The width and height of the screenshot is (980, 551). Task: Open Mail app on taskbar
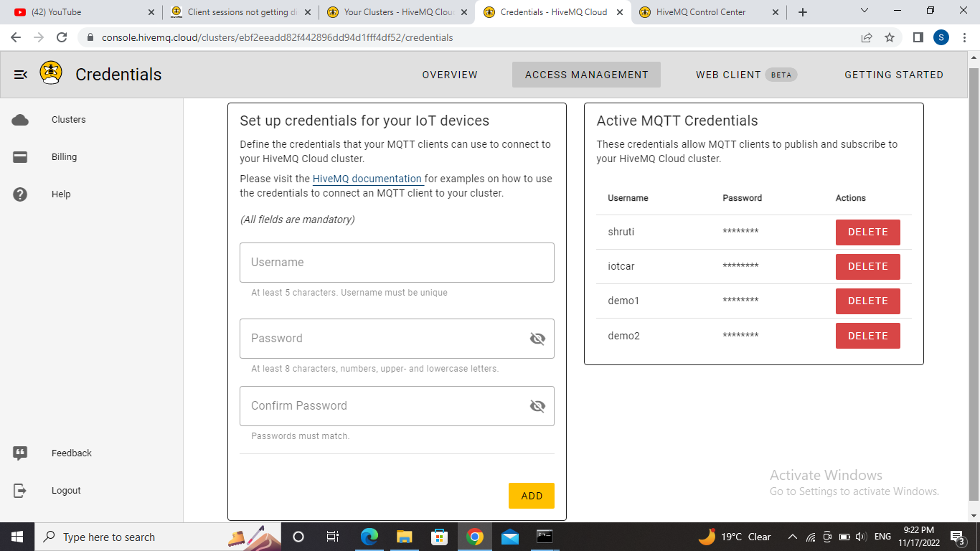click(x=510, y=537)
